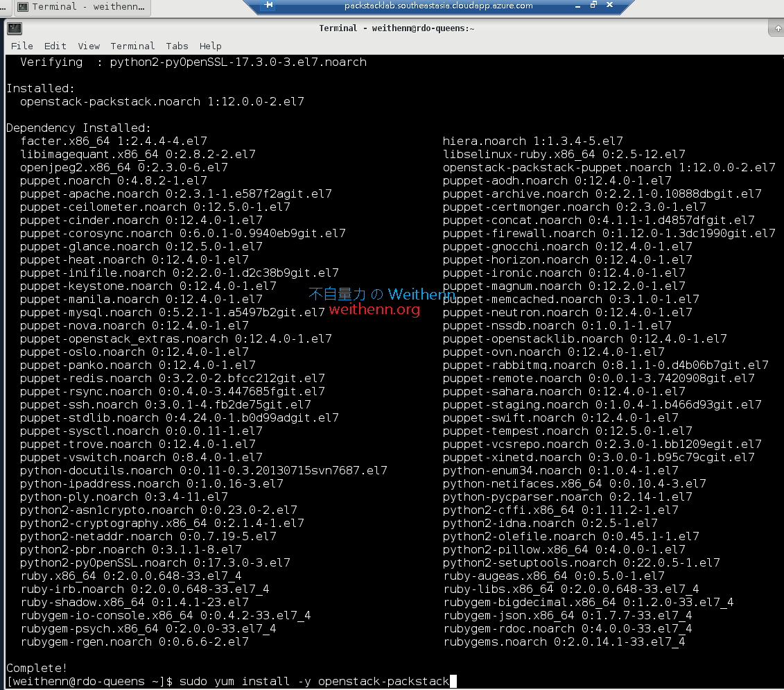Click the 'Verifying : python2-pyOpenSSL' line
The image size is (784, 690).
pyautogui.click(x=193, y=62)
